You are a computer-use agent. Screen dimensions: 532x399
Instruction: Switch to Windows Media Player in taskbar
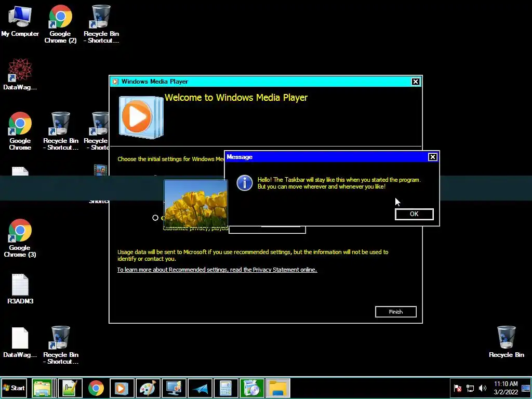coord(122,388)
